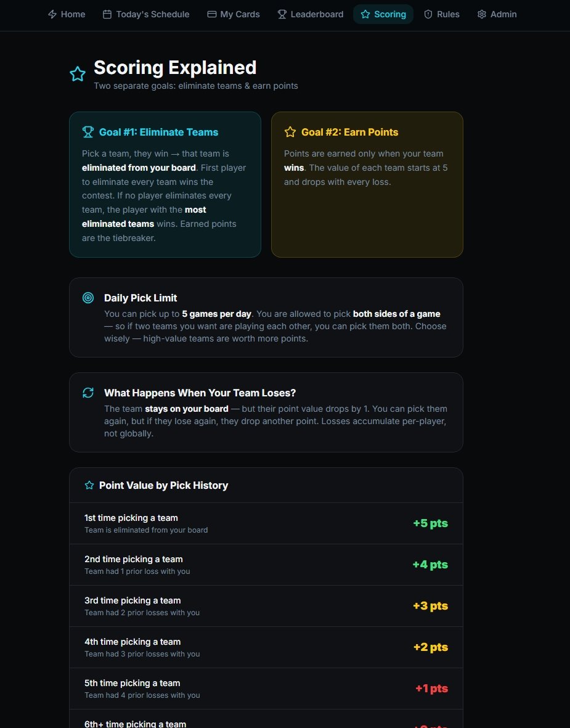Image resolution: width=570 pixels, height=728 pixels.
Task: Click the target icon beside Daily Pick Limit
Action: [88, 298]
